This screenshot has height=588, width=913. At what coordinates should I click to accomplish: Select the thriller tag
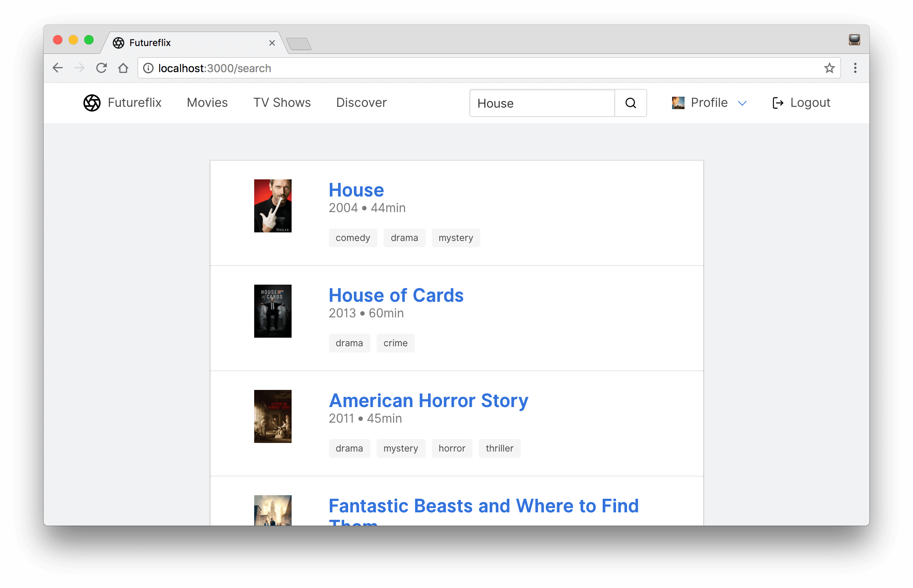point(499,448)
